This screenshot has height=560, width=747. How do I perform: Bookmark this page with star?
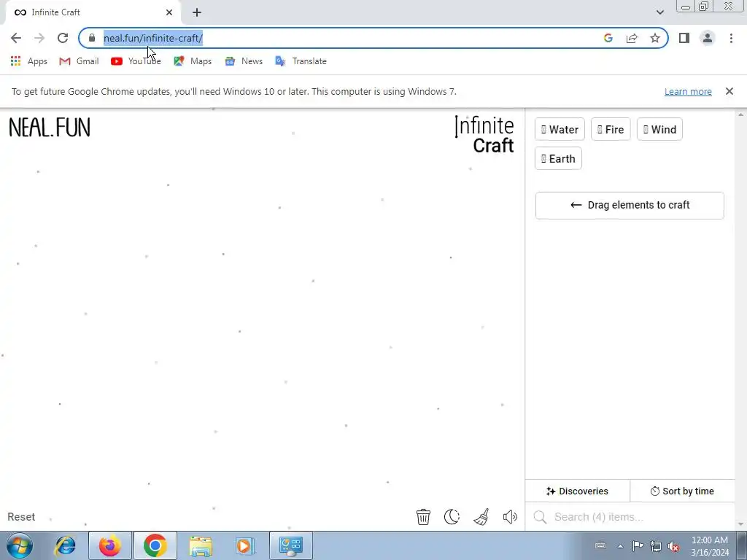click(655, 38)
